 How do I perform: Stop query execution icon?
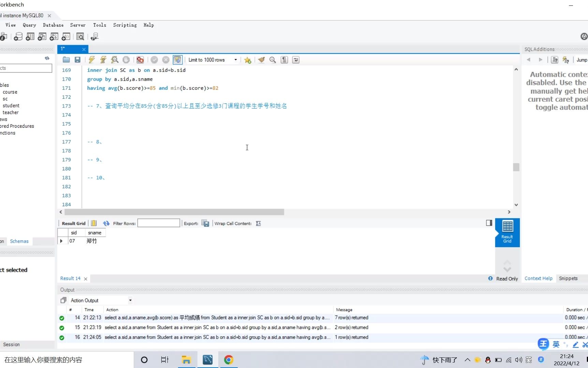[x=126, y=60]
